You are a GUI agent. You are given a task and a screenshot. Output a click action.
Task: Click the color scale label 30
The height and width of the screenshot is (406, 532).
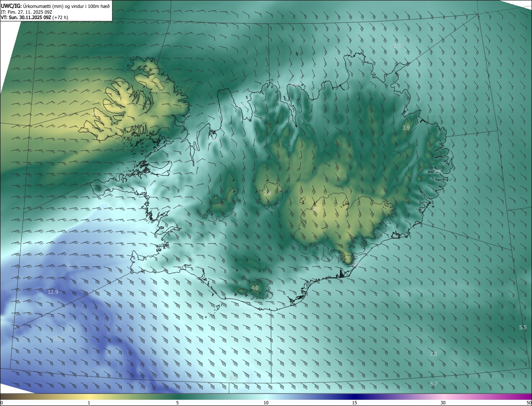pos(443,403)
